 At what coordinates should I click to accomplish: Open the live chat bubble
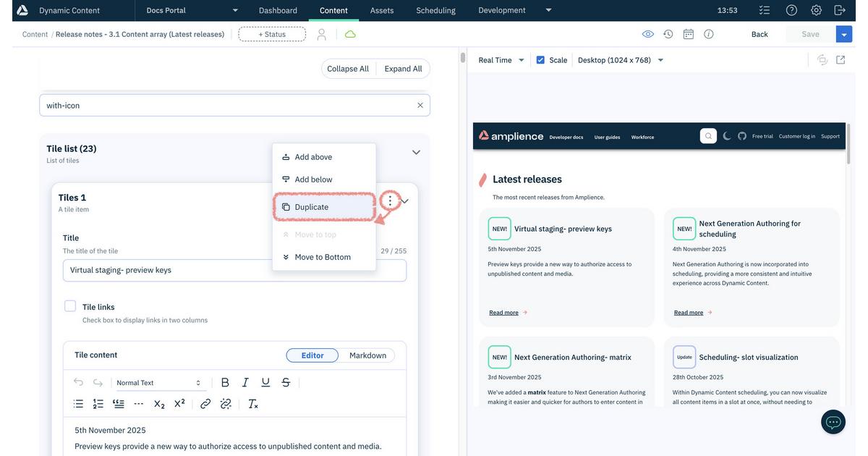point(833,422)
